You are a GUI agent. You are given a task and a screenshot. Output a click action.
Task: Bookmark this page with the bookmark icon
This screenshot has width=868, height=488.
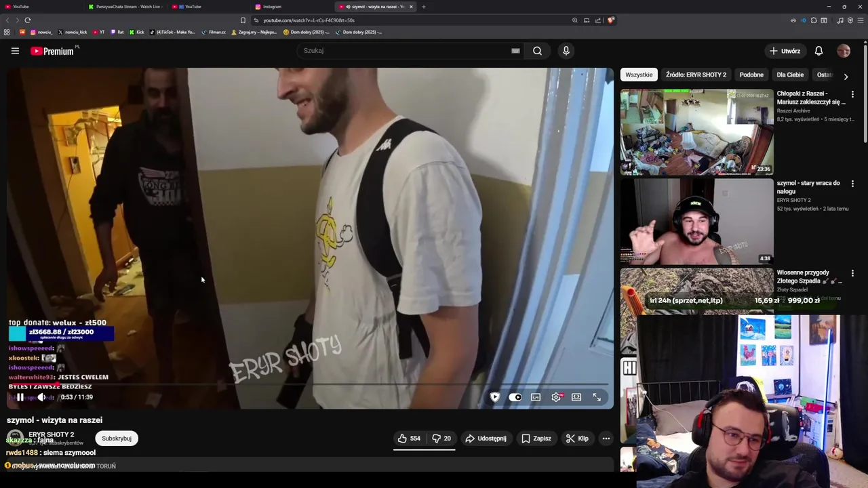tap(243, 20)
